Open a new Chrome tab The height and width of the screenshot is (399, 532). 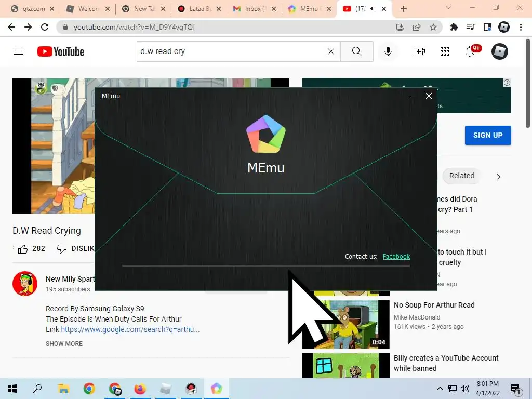[x=403, y=9]
